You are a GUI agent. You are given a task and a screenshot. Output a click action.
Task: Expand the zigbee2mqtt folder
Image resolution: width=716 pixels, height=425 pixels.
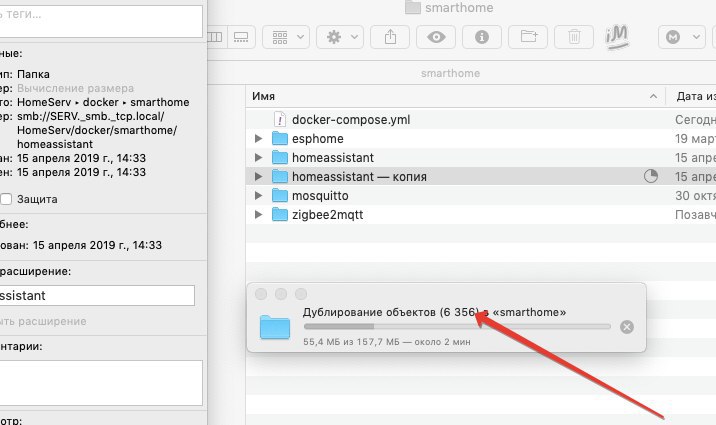(258, 215)
